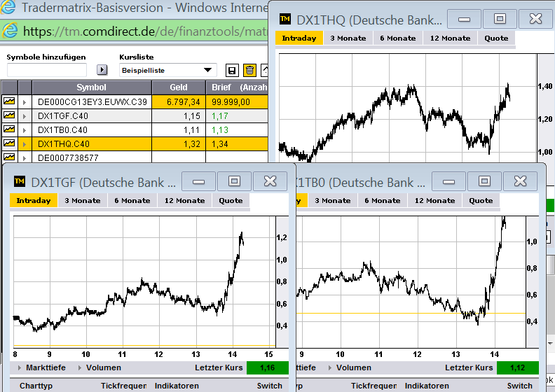Click the TM logo in DX1THQ window
Screen dimensions: 555x392
pyautogui.click(x=285, y=19)
